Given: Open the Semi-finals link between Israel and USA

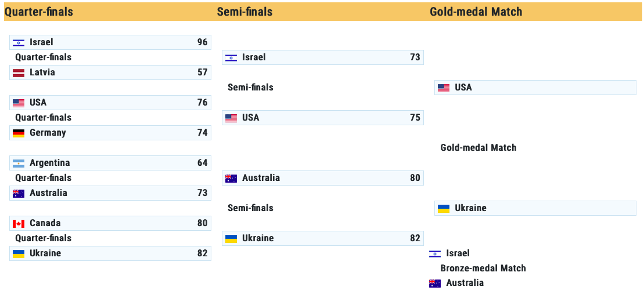Looking at the screenshot, I should 250,88.
